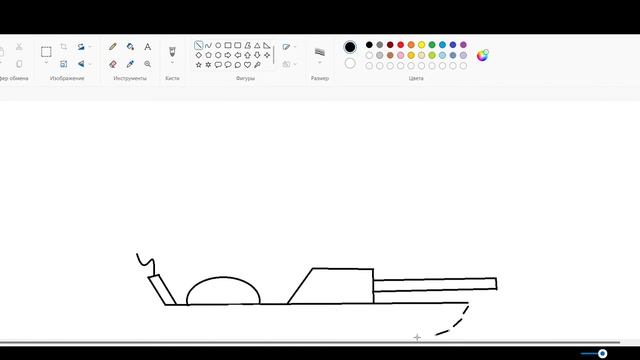Expand the Rotate dropdown arrow
The image size is (640, 360).
(90, 47)
